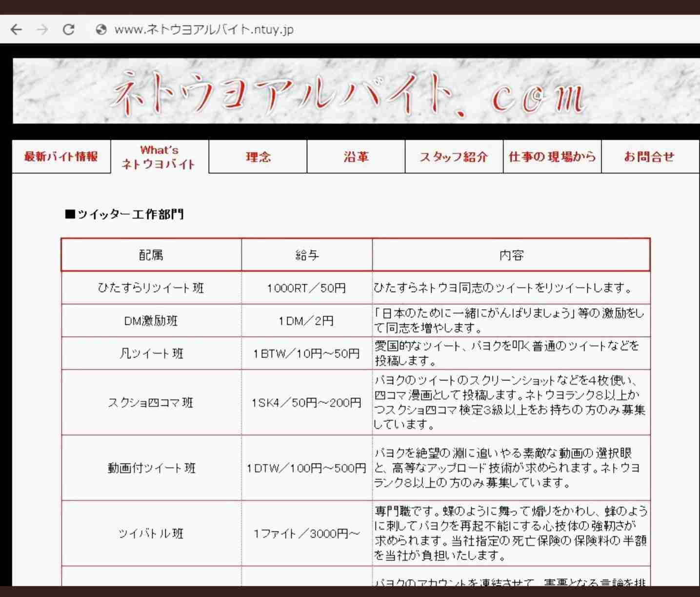Select the 1ファイト／3000円～ cell

[307, 534]
